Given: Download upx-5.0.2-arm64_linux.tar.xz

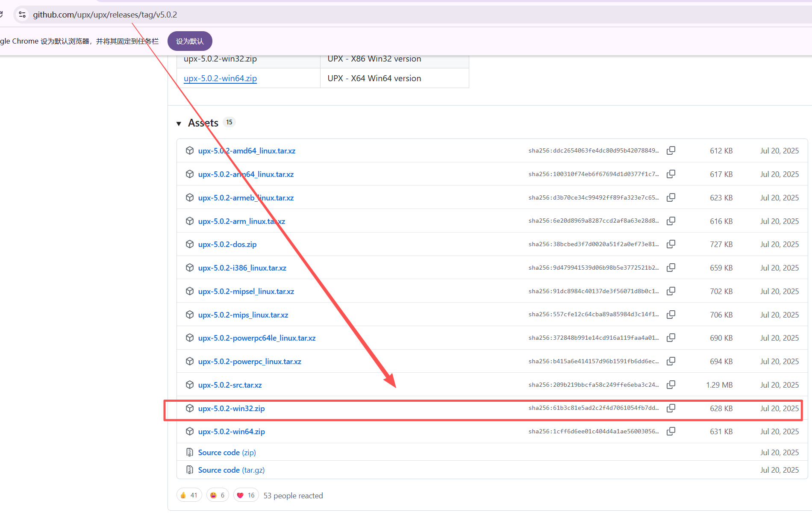Looking at the screenshot, I should click(246, 174).
